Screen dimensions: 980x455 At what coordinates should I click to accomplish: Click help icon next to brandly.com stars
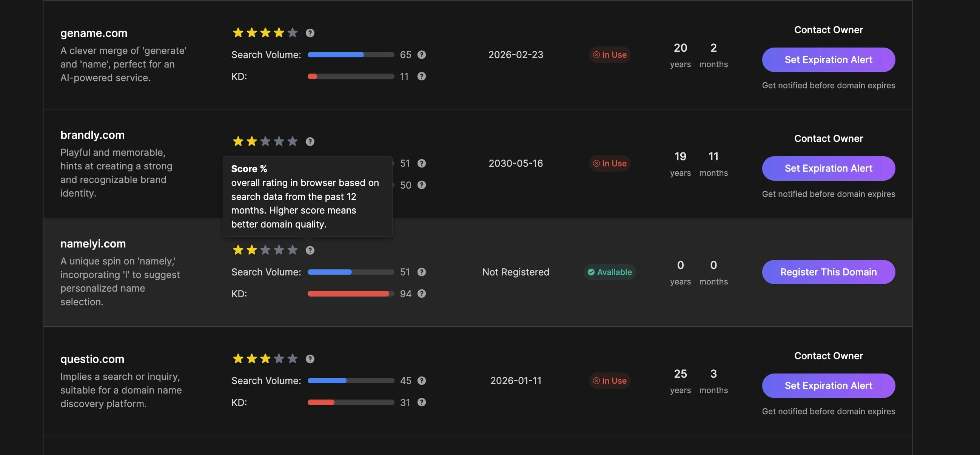pos(310,142)
